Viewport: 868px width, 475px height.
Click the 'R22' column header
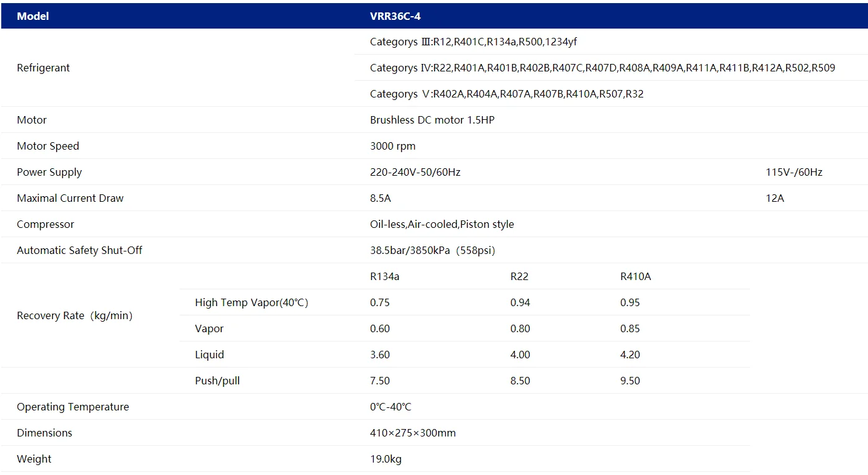coord(519,276)
